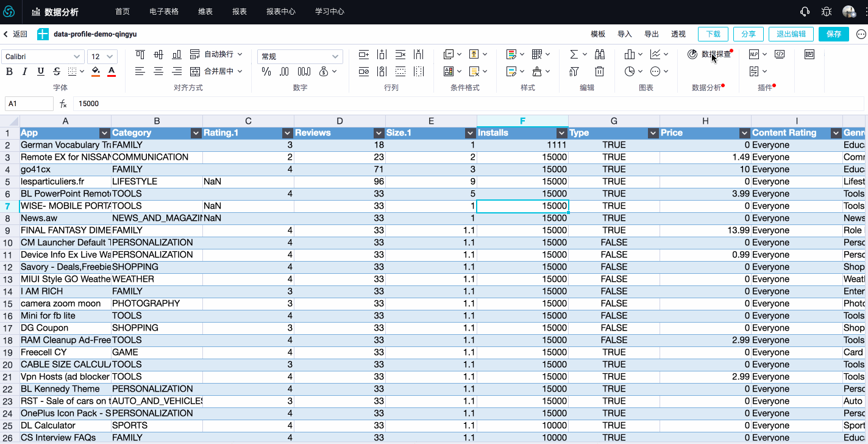Open the Calibri font family dropdown
This screenshot has height=444, width=868.
(43, 57)
